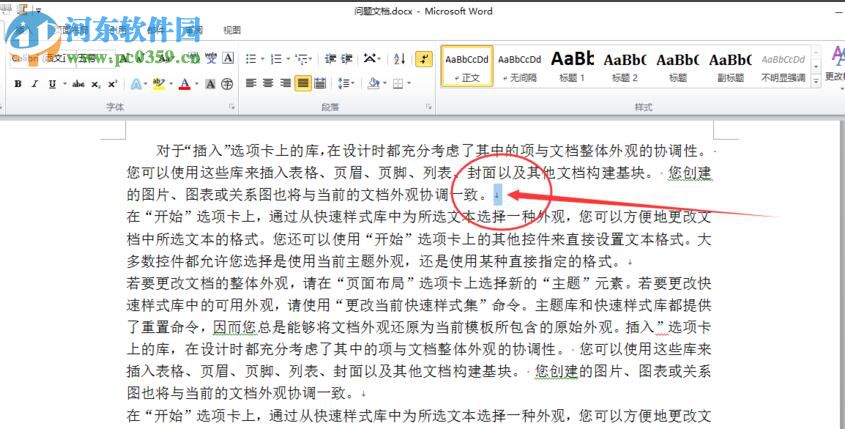845x429 pixels.
Task: Align text to the left
Action: [x=251, y=83]
